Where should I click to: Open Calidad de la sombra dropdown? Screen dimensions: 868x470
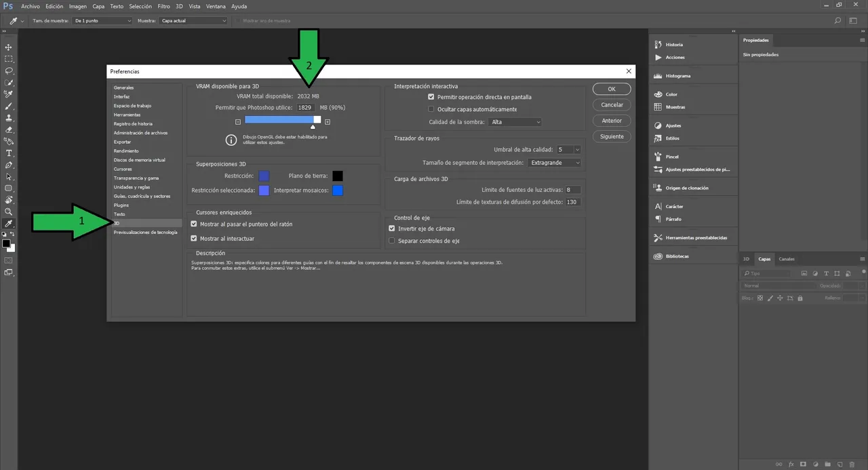point(515,122)
